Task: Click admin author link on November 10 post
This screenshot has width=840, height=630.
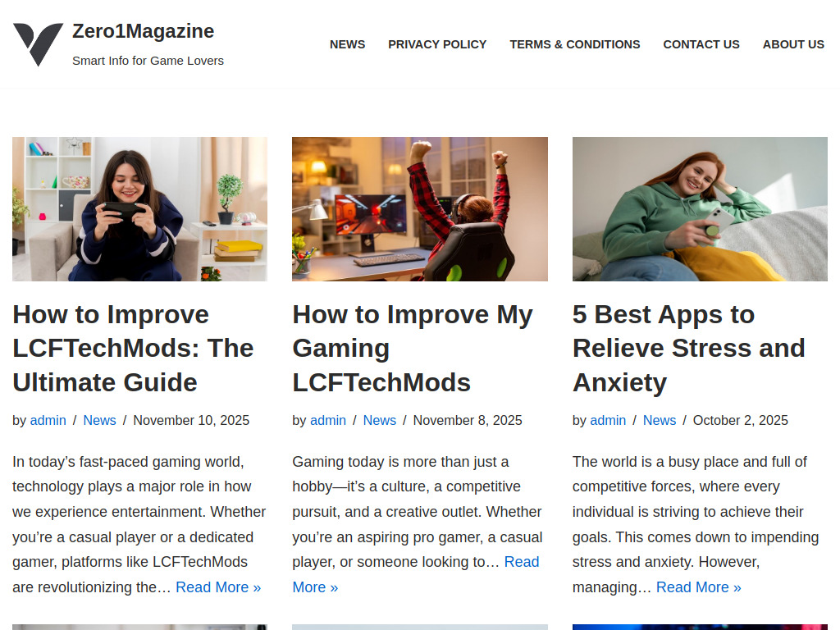Action: click(x=48, y=421)
